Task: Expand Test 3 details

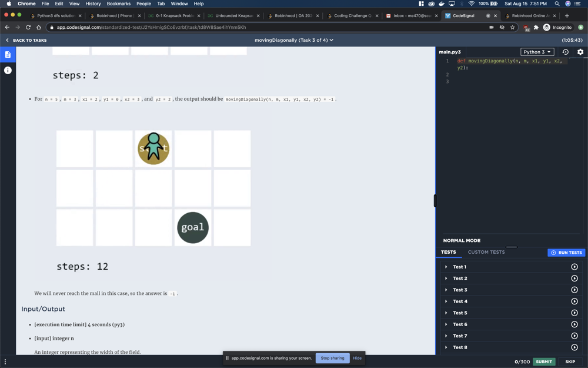Action: click(446, 290)
